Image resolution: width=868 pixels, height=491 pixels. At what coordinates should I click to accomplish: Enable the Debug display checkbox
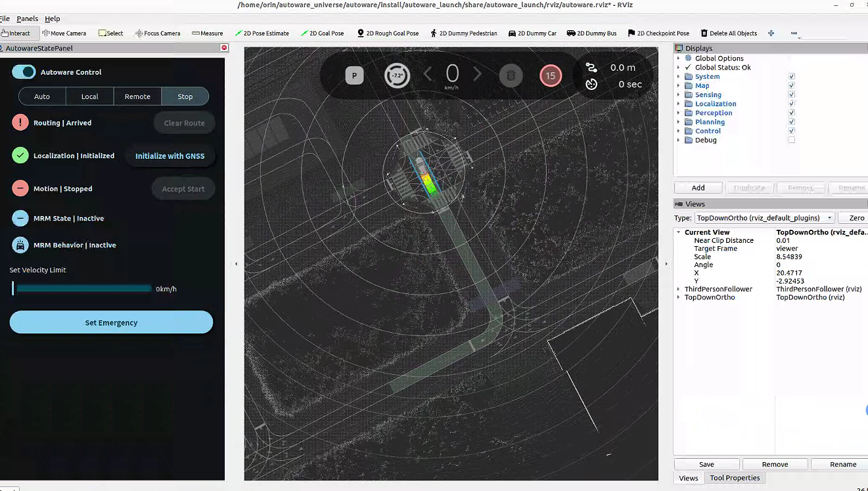click(x=791, y=140)
